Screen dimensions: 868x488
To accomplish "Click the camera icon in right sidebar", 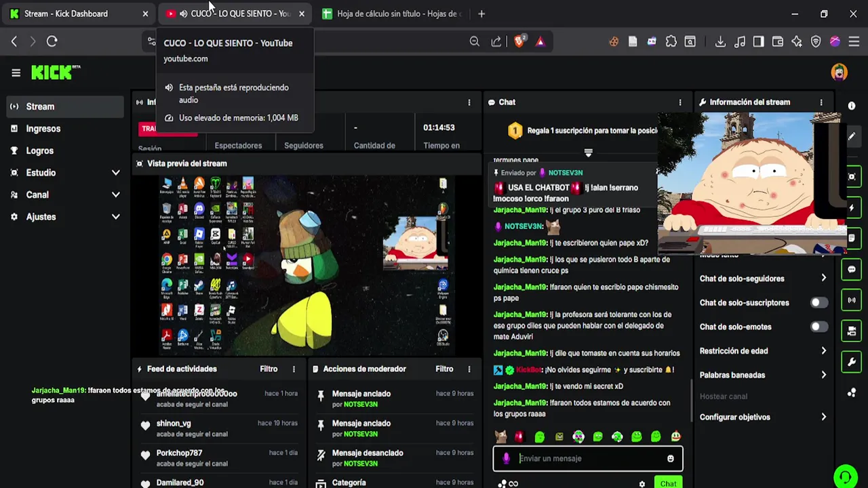I will (x=852, y=331).
